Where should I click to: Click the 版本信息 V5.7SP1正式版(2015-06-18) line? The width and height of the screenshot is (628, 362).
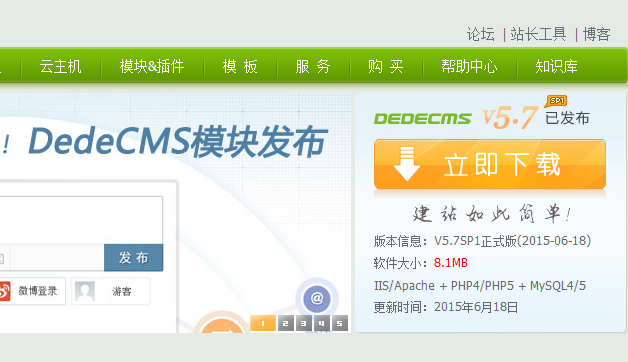(x=482, y=241)
